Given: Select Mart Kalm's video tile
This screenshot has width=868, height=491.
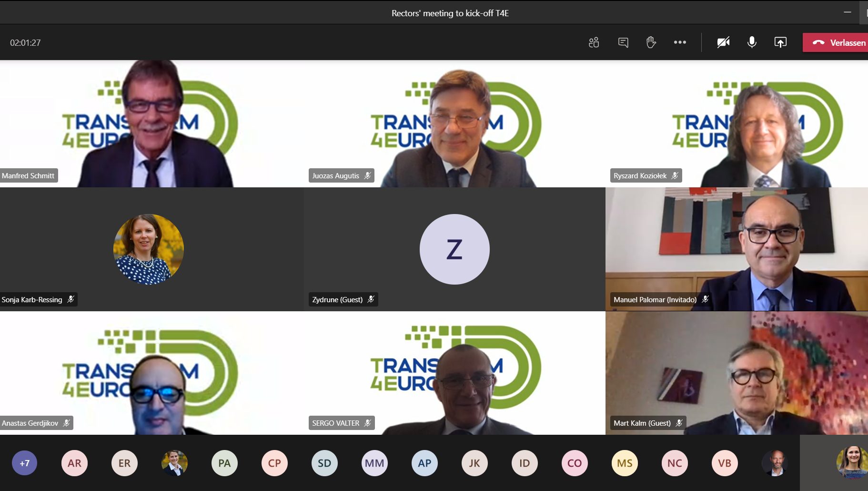Looking at the screenshot, I should tap(737, 373).
